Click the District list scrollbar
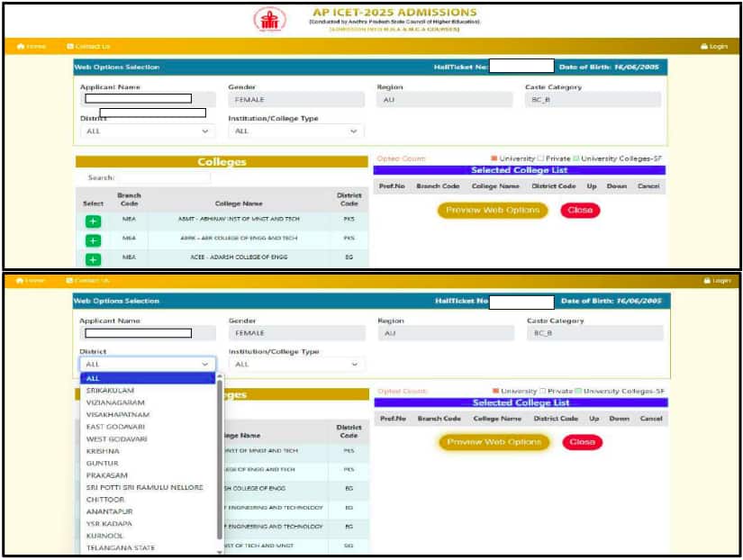This screenshot has height=560, width=743. tap(220, 459)
